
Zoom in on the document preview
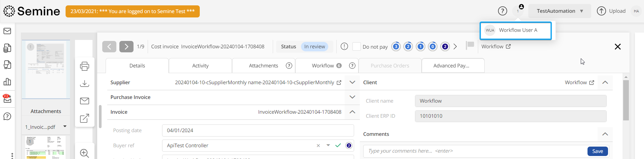84,153
